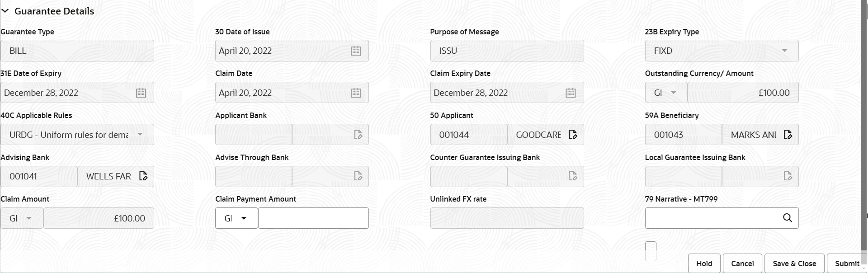Viewport: 868px width, 273px height.
Task: Open the 31E Date of Expiry calendar
Action: [141, 93]
